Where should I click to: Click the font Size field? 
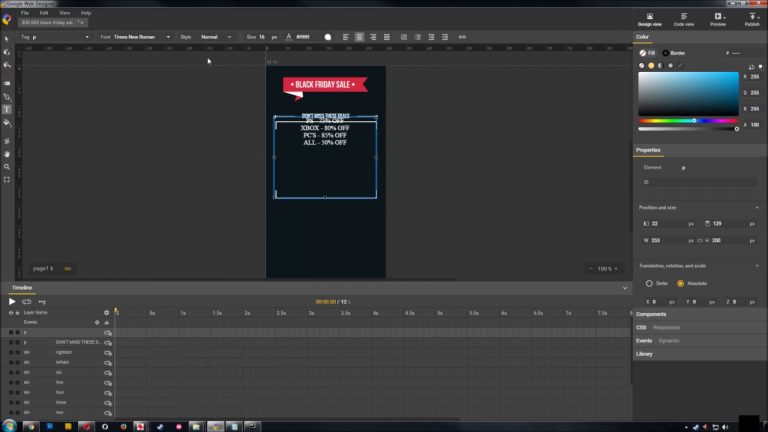264,37
